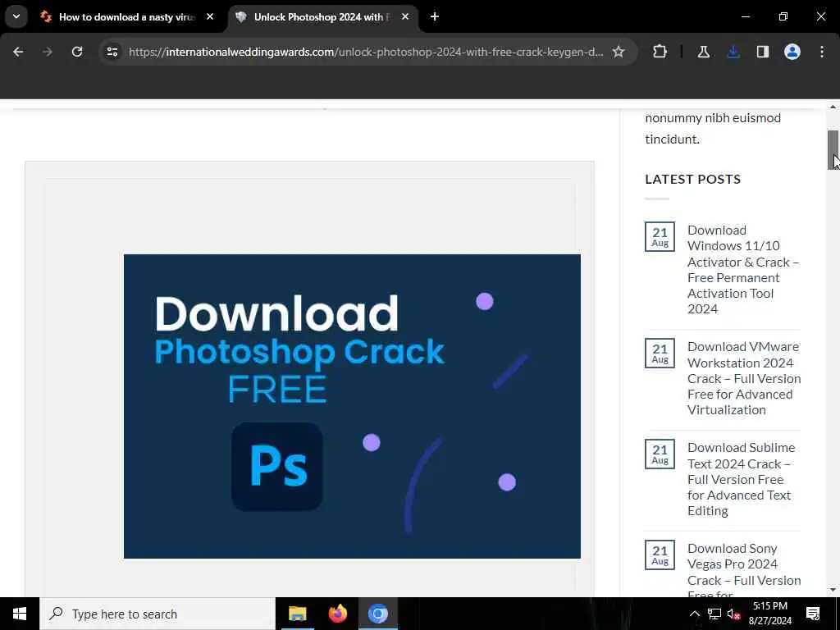
Task: Open the profile avatar menu
Action: coord(792,52)
